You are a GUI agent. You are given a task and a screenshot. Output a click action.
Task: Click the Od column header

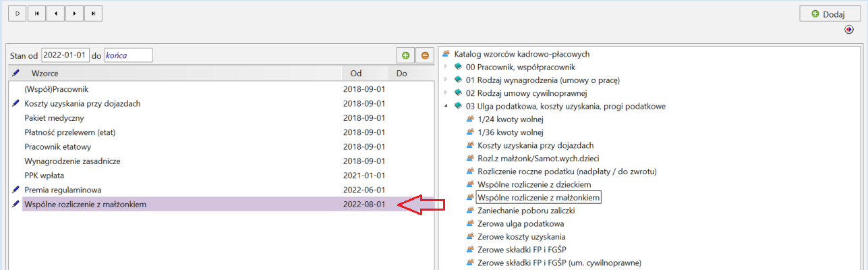point(356,73)
